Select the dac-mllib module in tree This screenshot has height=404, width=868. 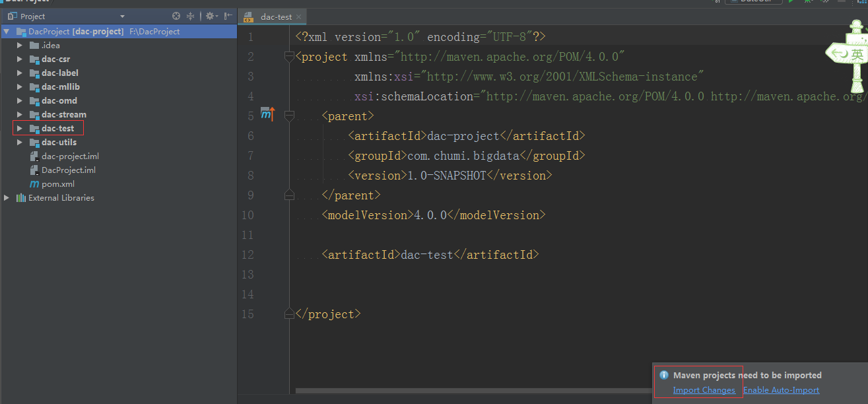pyautogui.click(x=61, y=87)
